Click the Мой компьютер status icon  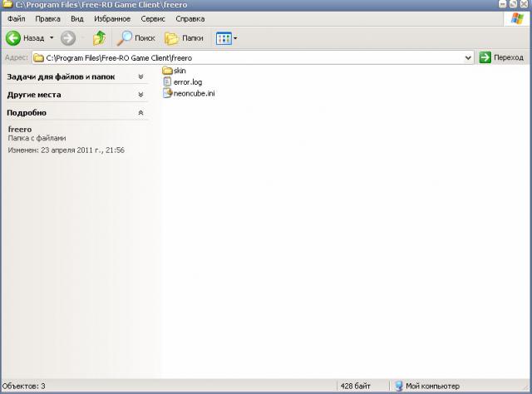pos(399,386)
